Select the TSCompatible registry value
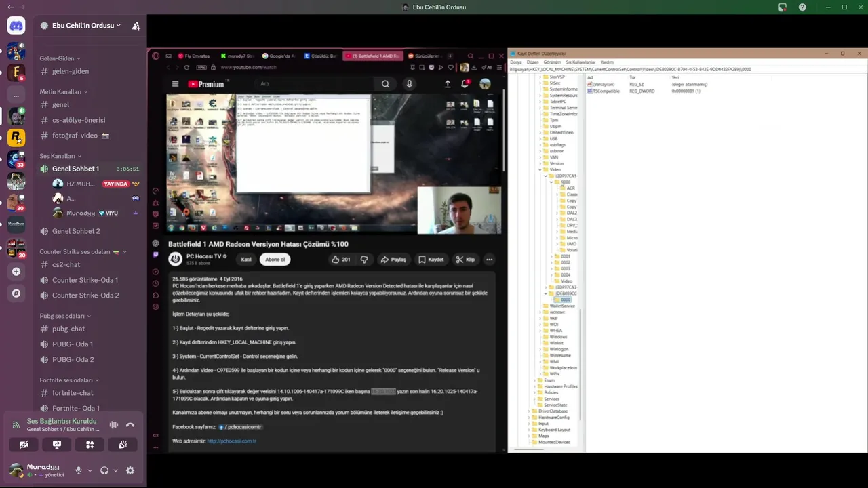The width and height of the screenshot is (868, 488). 604,91
